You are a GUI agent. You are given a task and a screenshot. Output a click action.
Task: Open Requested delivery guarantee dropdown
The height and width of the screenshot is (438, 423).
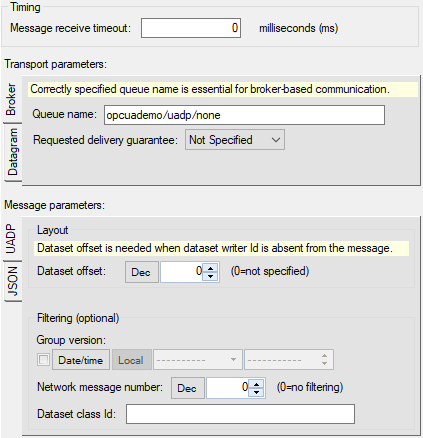235,140
